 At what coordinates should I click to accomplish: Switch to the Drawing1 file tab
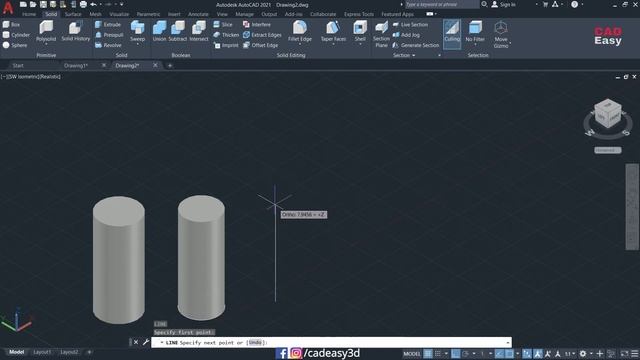coord(76,65)
